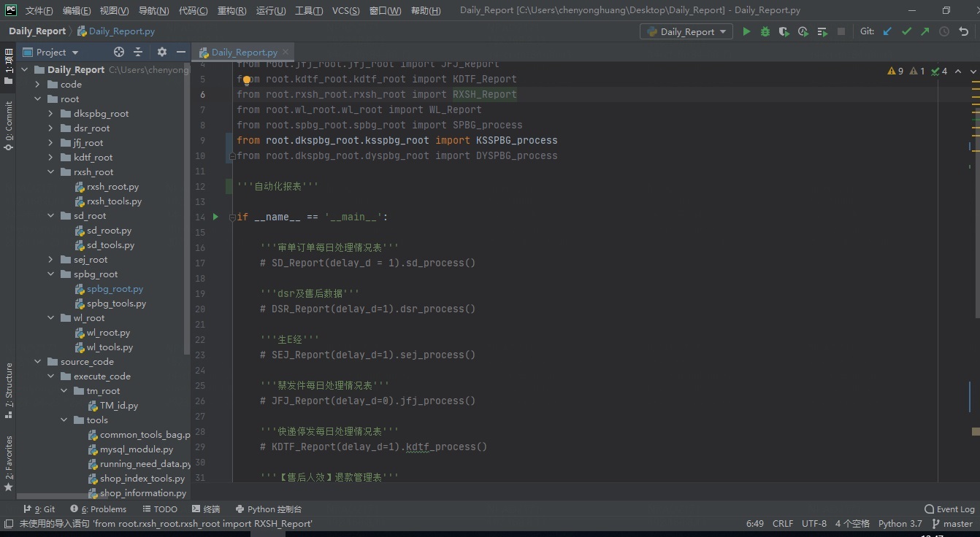The width and height of the screenshot is (980, 537).
Task: Click the run gutter arrow at line 14
Action: point(215,217)
